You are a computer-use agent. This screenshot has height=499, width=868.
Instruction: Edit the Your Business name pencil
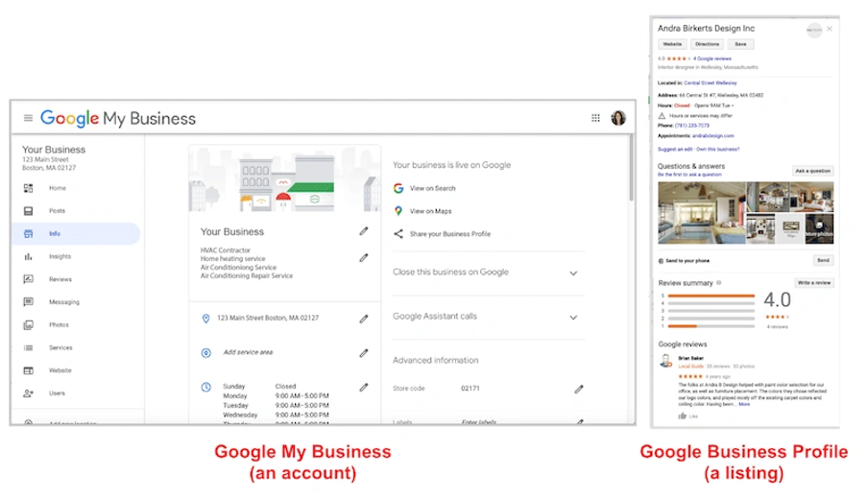(x=364, y=231)
